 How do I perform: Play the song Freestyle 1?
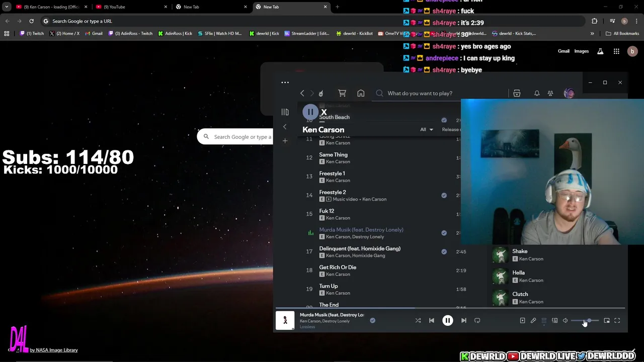[332, 173]
